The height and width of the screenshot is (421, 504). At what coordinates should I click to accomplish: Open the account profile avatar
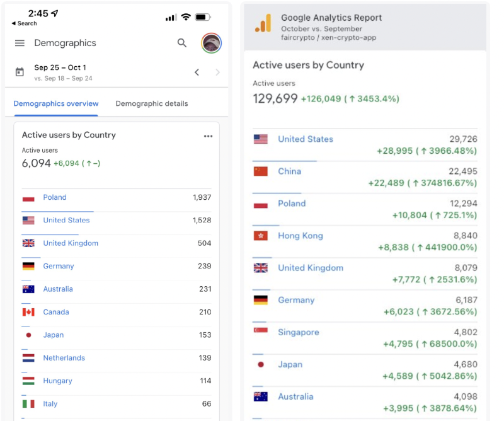[x=211, y=43]
